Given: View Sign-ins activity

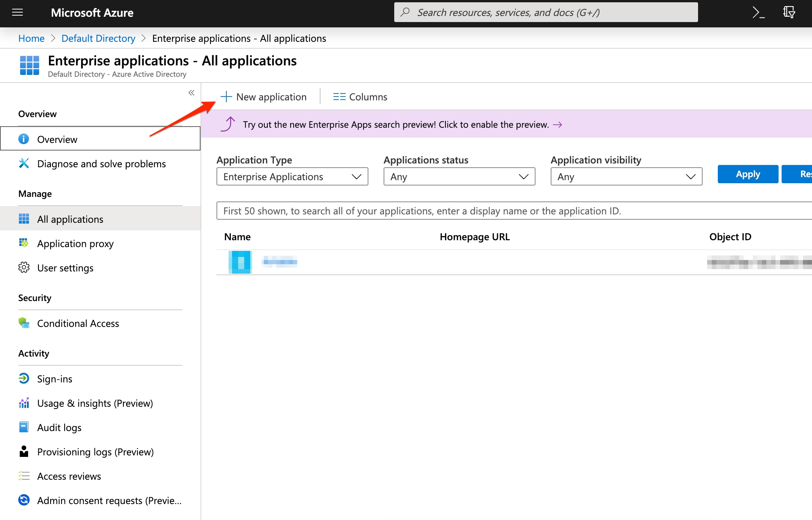Looking at the screenshot, I should pos(100,379).
